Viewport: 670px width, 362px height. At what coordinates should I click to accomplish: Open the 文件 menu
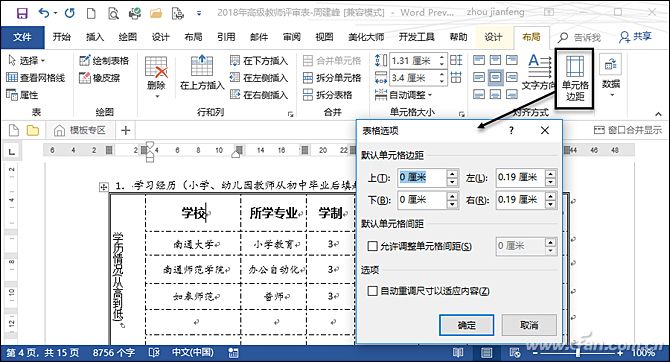click(x=22, y=37)
